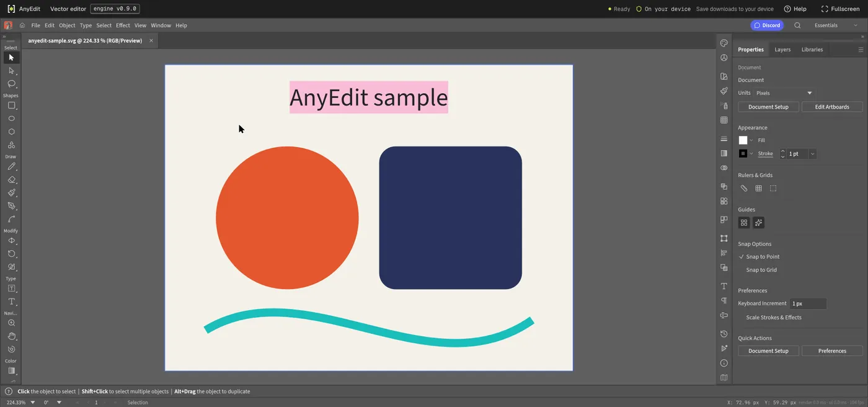The image size is (868, 407).
Task: Open the File menu
Action: 35,25
